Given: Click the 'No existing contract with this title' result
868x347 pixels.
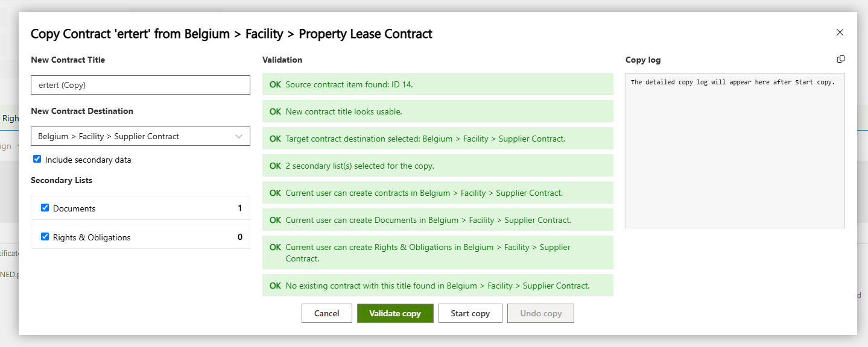Looking at the screenshot, I should (438, 286).
